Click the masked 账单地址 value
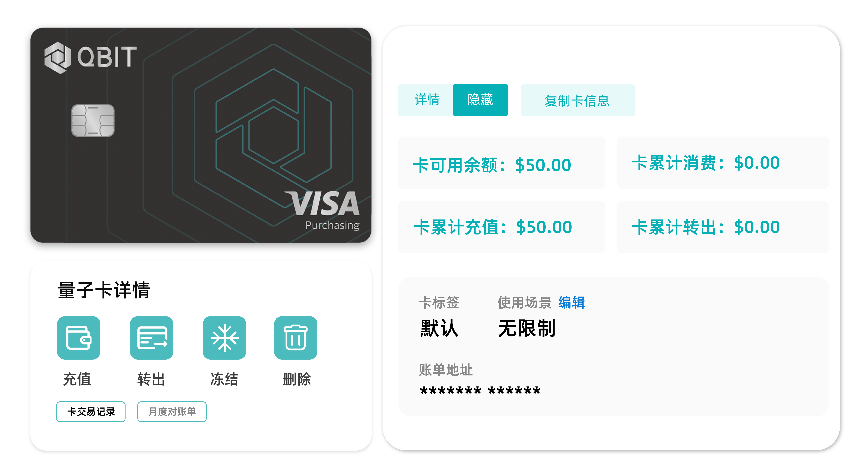The width and height of the screenshot is (868, 475). [480, 391]
